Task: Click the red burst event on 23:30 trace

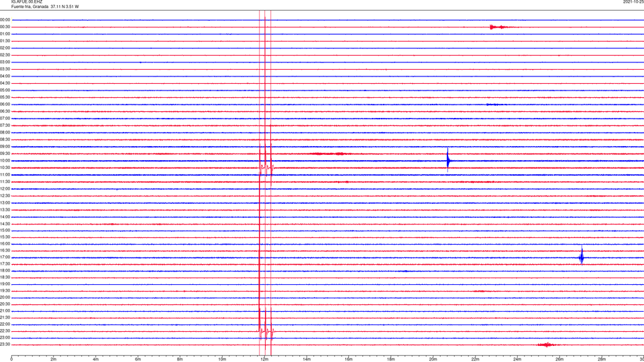Action: 547,345
